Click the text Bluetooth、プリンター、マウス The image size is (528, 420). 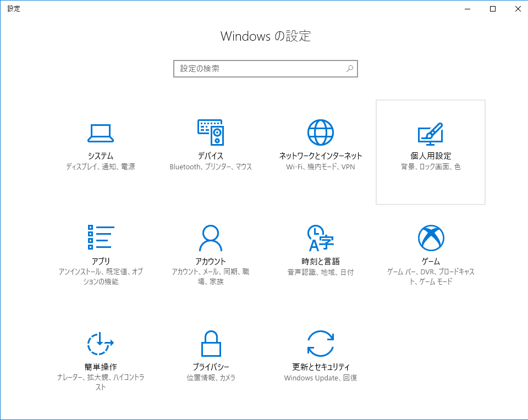tap(211, 167)
